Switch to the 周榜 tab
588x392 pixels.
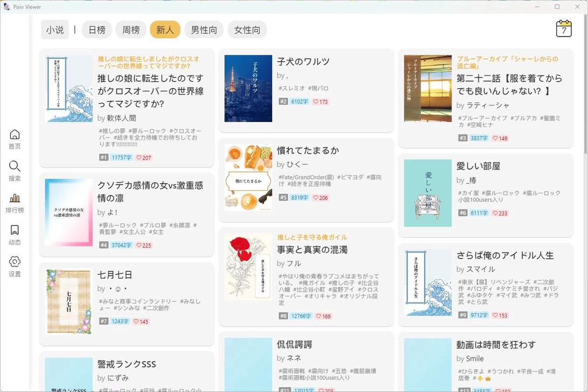pyautogui.click(x=131, y=30)
